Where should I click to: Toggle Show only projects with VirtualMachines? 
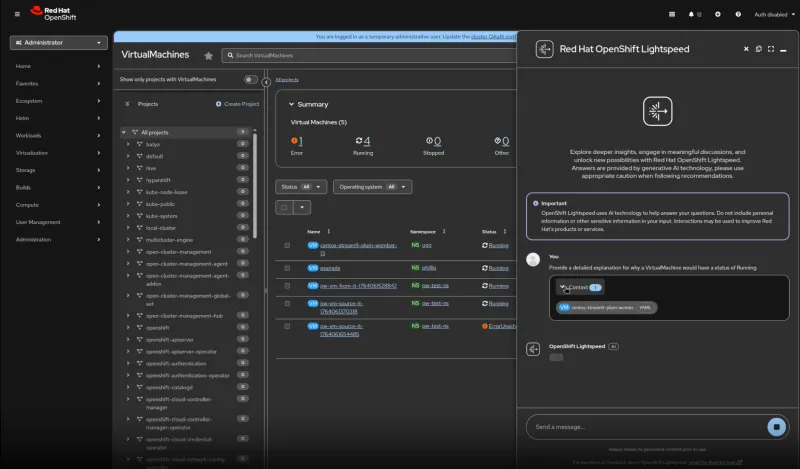point(251,80)
